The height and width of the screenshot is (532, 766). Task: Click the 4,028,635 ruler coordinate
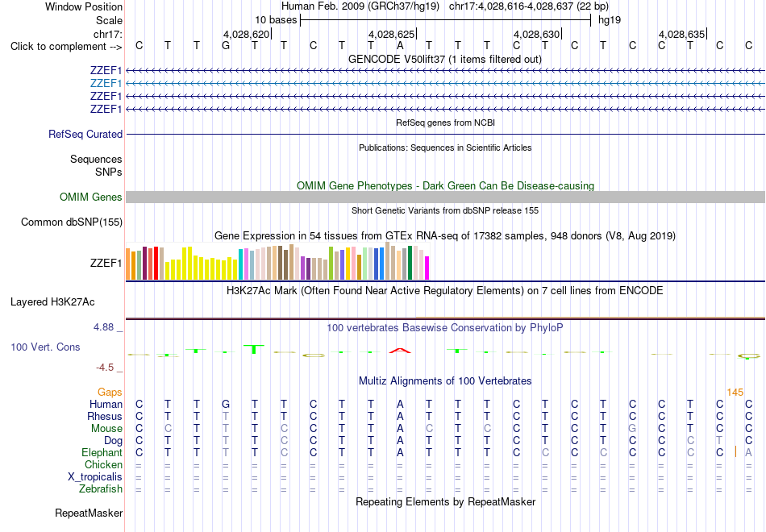pos(681,34)
